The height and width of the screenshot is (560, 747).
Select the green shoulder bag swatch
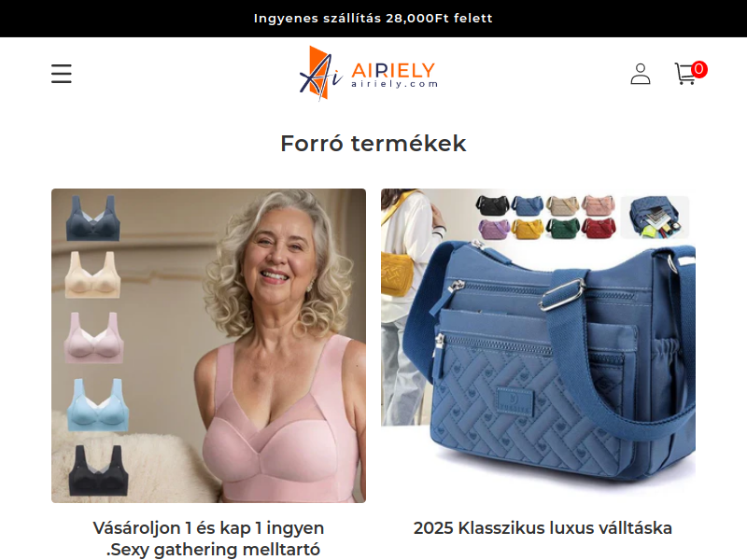tap(563, 229)
